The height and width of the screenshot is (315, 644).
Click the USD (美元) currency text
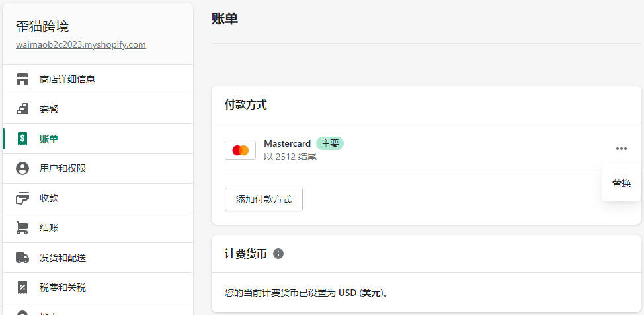coord(361,293)
